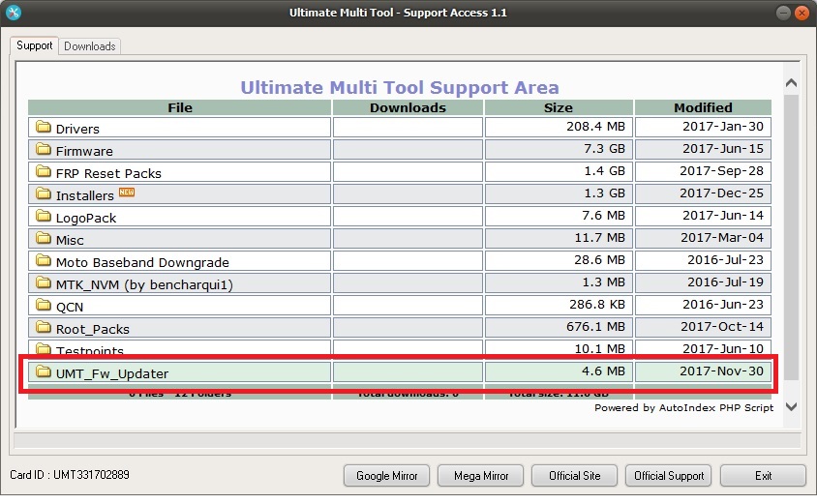The width and height of the screenshot is (817, 504).
Task: Open the Drivers folder link
Action: 77,129
